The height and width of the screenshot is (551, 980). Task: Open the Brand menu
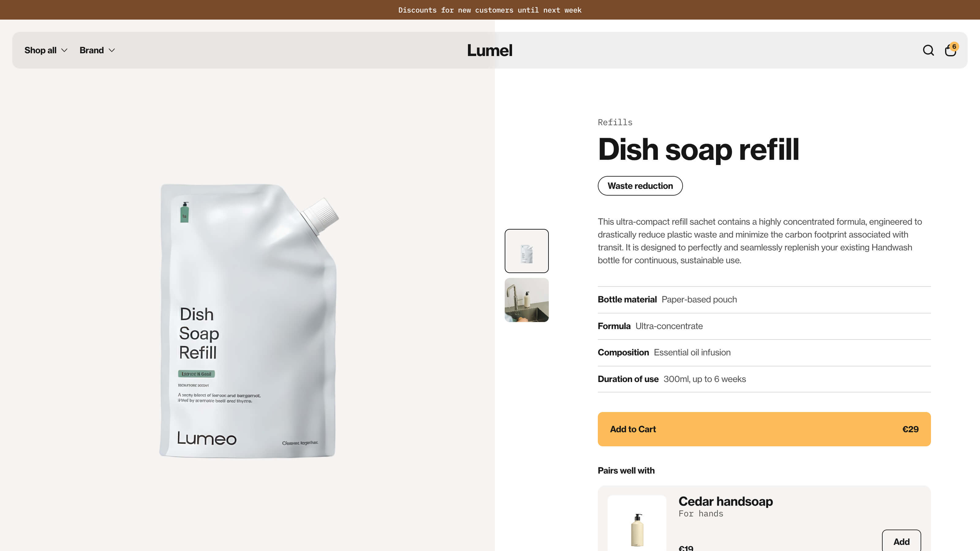[97, 50]
